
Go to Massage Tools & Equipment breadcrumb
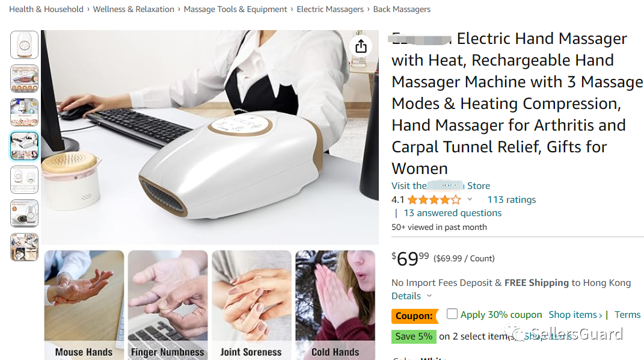(235, 9)
